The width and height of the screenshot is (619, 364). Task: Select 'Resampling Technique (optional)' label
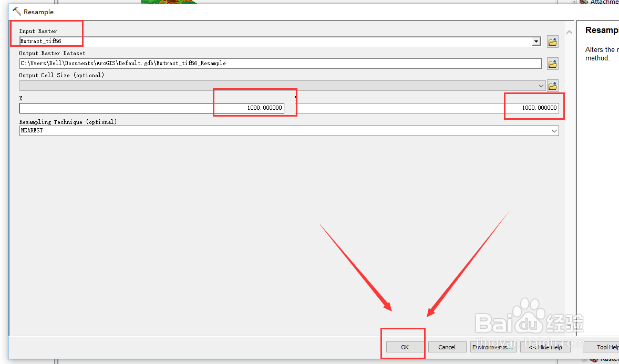tap(68, 122)
